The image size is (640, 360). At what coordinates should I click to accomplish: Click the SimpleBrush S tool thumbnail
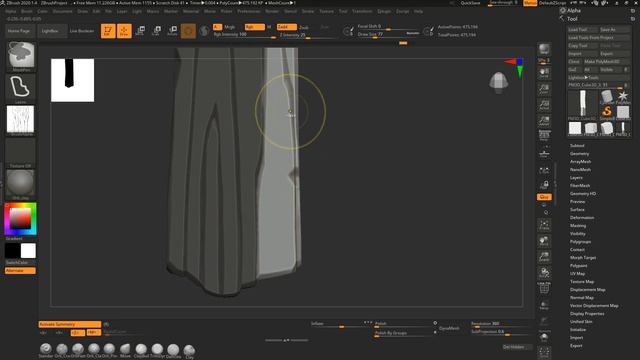(x=607, y=111)
